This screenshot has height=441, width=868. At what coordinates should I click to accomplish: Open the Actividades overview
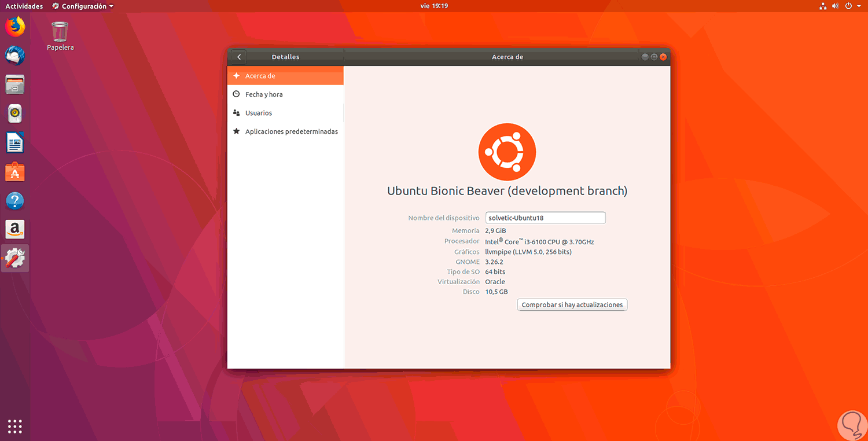tap(24, 6)
